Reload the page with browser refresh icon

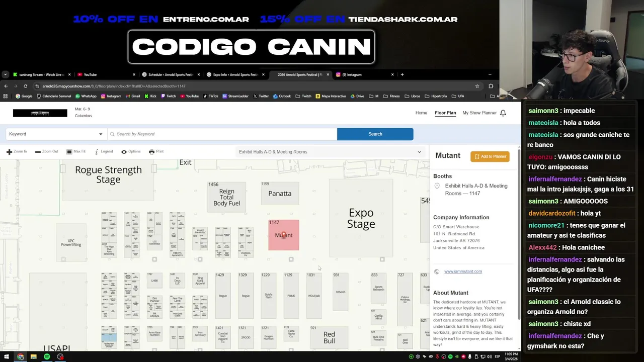tap(25, 86)
